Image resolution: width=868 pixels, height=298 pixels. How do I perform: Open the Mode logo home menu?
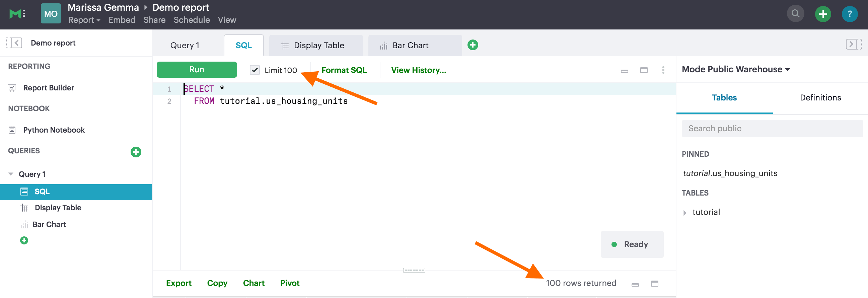17,14
